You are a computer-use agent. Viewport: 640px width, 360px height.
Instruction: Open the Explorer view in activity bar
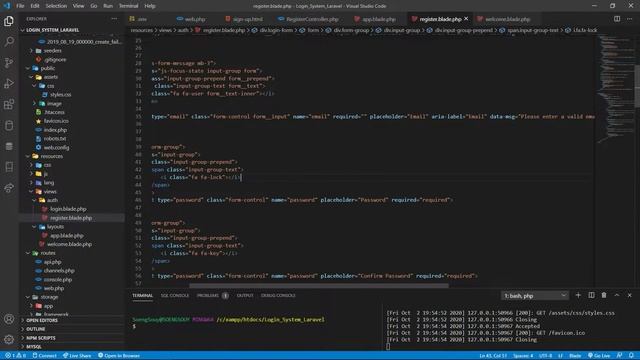click(x=9, y=21)
